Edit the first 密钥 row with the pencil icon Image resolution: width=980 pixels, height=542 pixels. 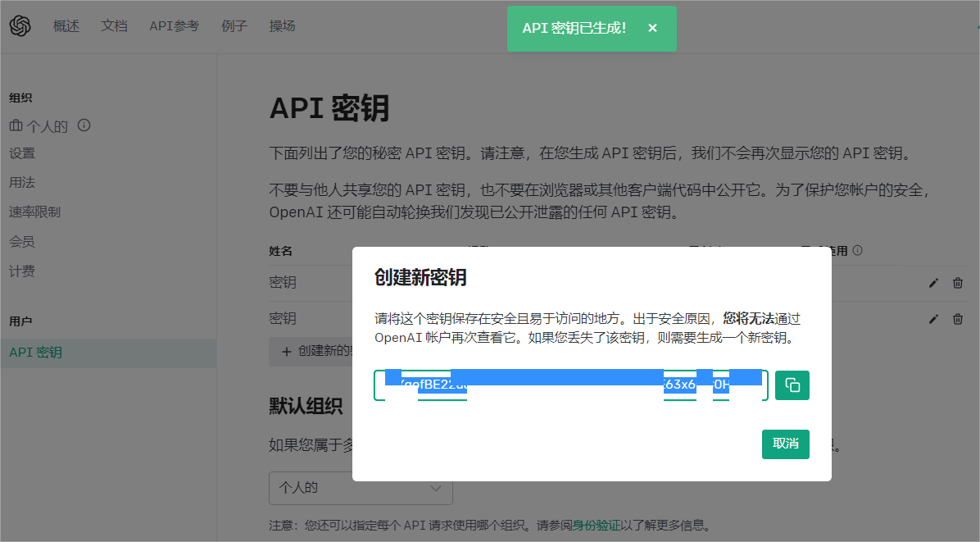(933, 283)
